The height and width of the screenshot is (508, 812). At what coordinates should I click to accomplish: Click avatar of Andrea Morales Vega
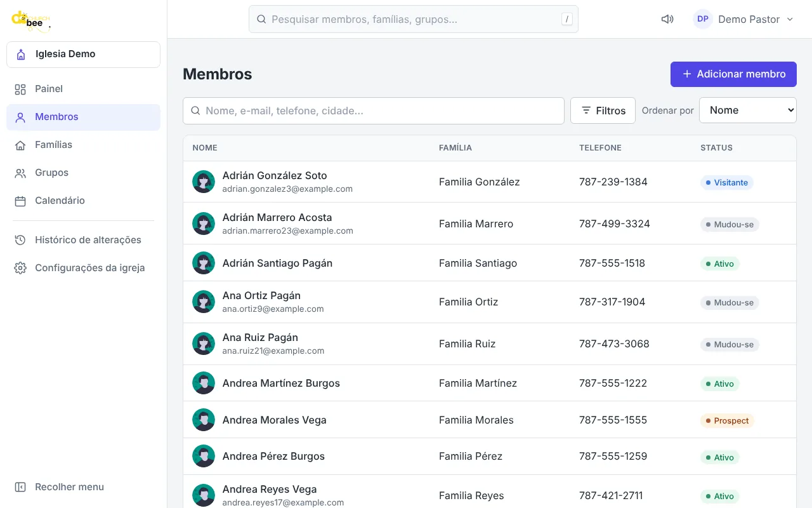pos(204,420)
